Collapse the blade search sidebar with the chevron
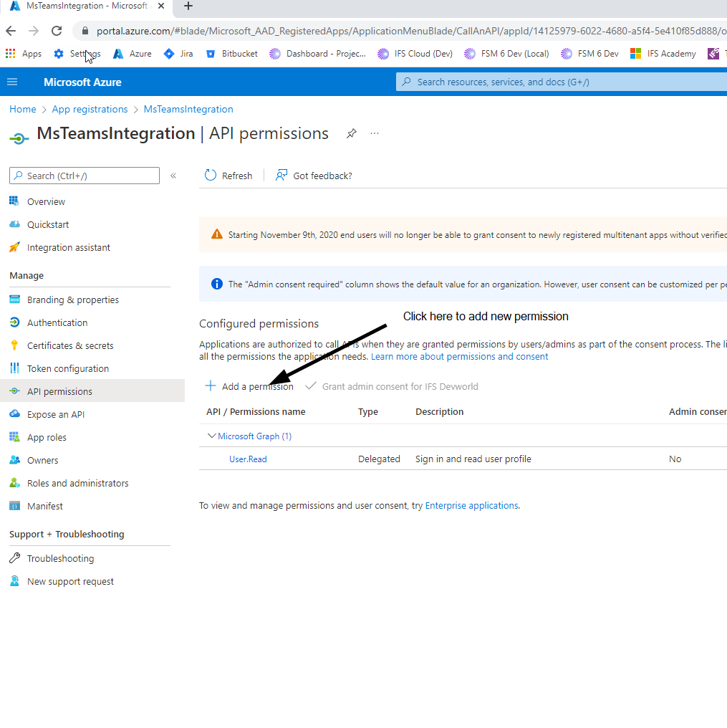727x728 pixels. (x=173, y=176)
